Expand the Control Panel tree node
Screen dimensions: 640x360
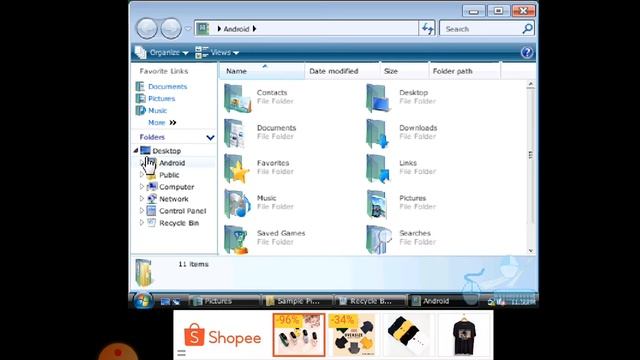tap(142, 211)
